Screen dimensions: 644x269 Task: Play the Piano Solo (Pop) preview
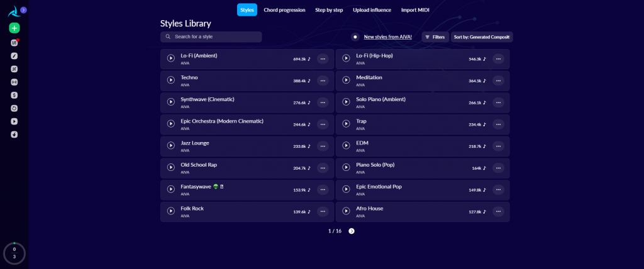[x=347, y=167]
